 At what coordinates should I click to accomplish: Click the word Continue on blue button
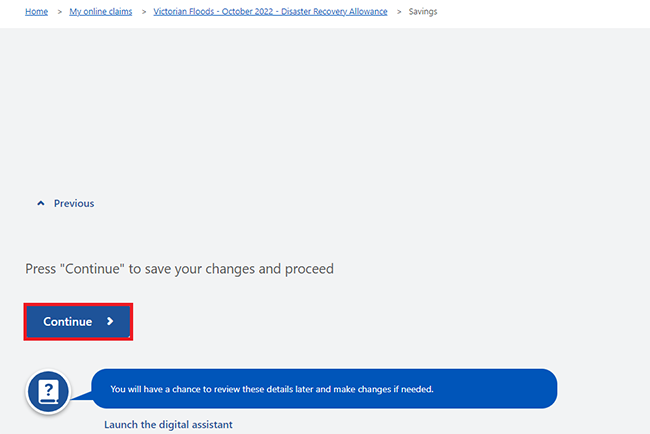[68, 322]
